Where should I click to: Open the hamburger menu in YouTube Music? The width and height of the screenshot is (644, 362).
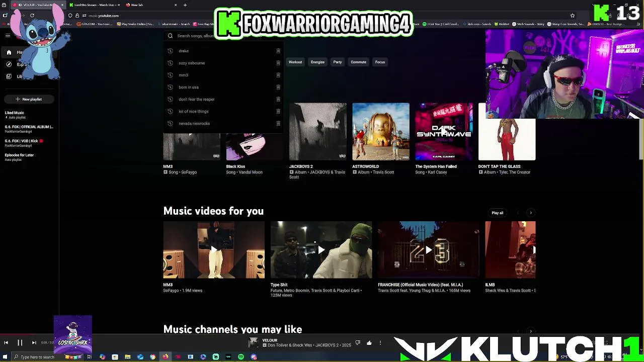coord(8,35)
